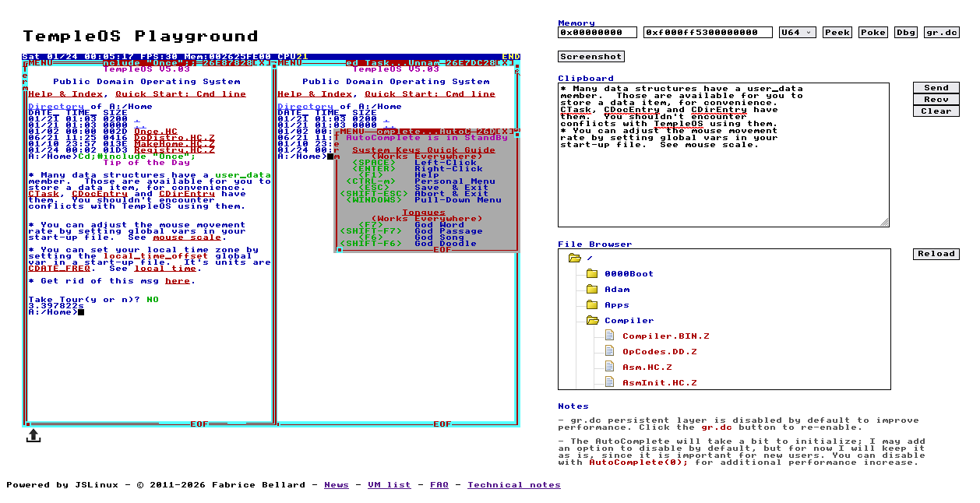Screen dimensions: 980x503
Task: Click the Directory link in right terminal
Action: coord(305,107)
